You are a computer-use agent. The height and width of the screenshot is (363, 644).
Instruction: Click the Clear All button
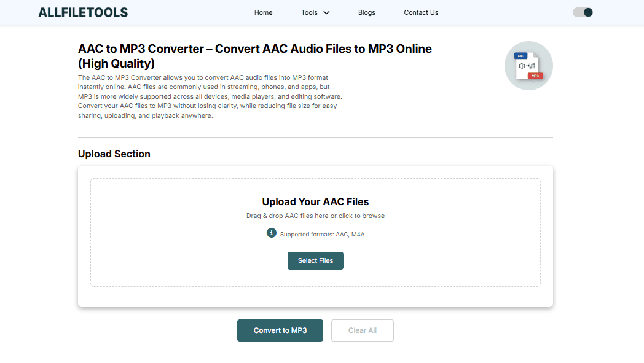362,330
